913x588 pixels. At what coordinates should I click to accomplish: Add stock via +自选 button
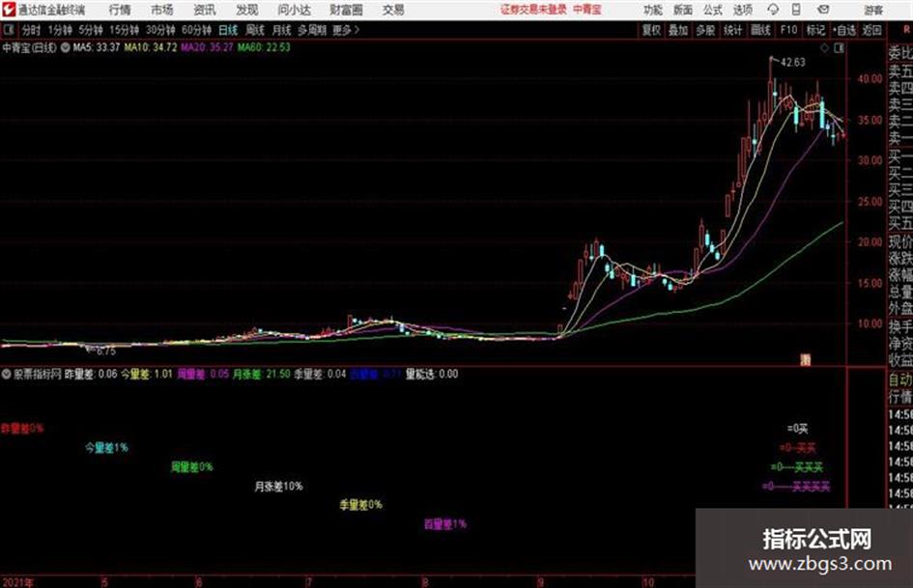tap(844, 30)
